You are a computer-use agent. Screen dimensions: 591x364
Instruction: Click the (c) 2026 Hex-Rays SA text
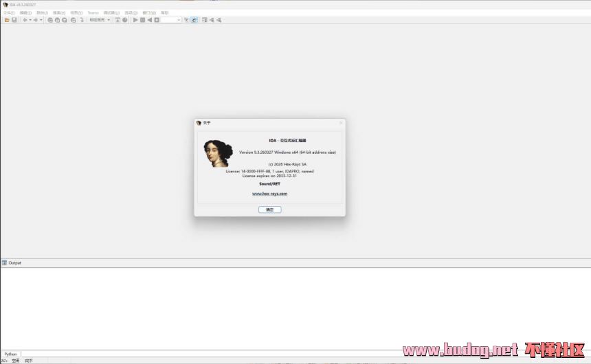(x=287, y=164)
